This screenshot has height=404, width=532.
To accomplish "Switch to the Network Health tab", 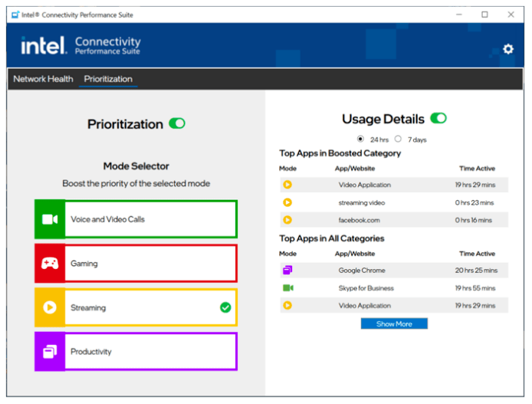I will point(43,79).
